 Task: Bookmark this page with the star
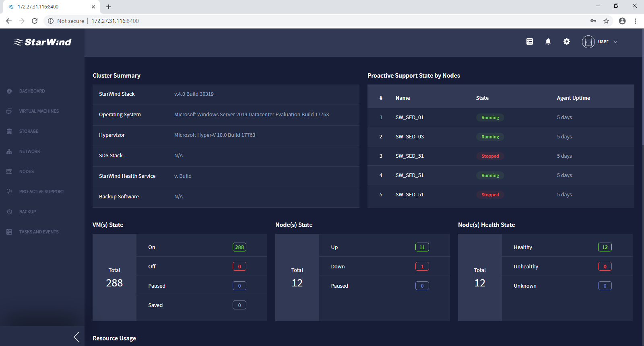click(x=606, y=21)
